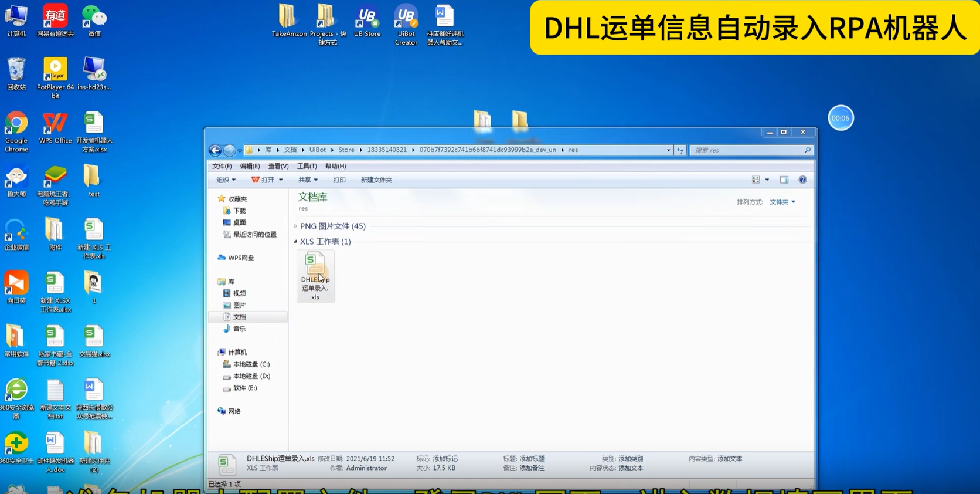Viewport: 980px width, 494px height.
Task: Toggle the preview pane button
Action: (784, 180)
